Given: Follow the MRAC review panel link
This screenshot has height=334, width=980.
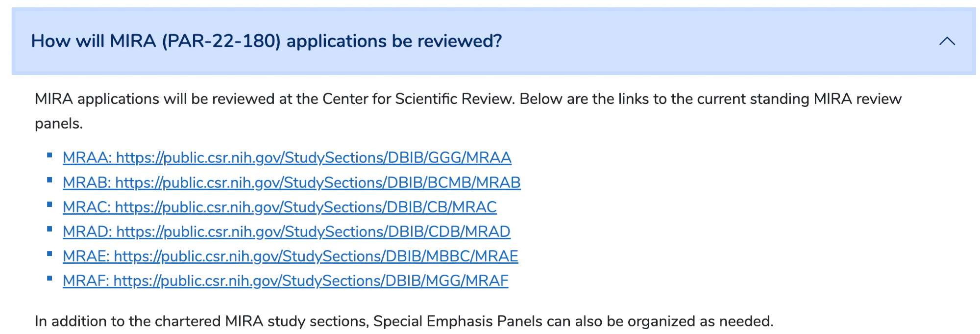Looking at the screenshot, I should [279, 207].
